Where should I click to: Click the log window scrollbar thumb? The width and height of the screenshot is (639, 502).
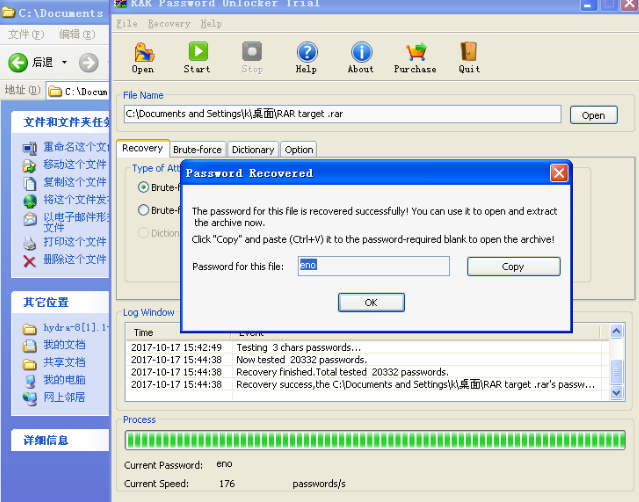pyautogui.click(x=616, y=371)
